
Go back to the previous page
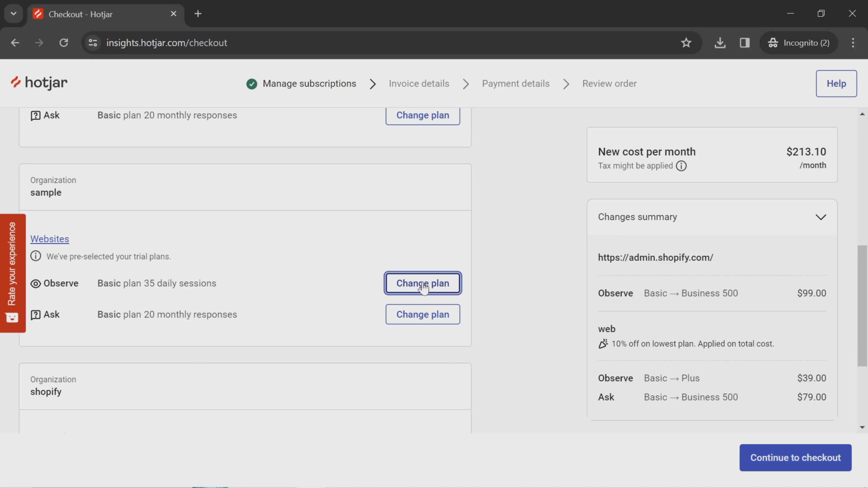(x=15, y=43)
